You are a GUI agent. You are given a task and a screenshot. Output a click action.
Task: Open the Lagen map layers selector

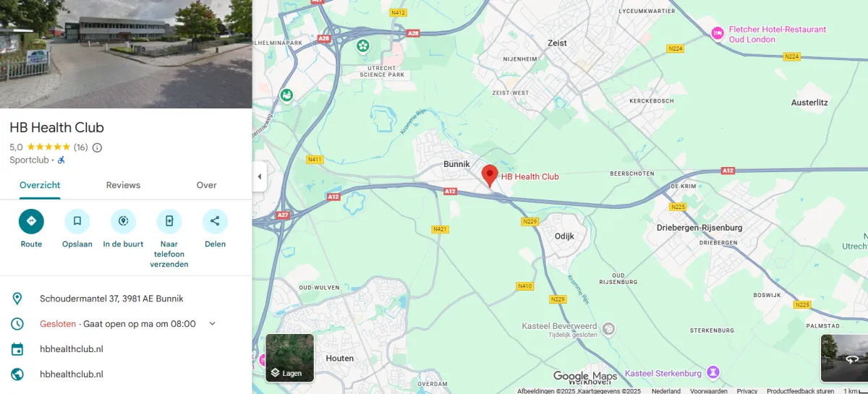pyautogui.click(x=290, y=357)
